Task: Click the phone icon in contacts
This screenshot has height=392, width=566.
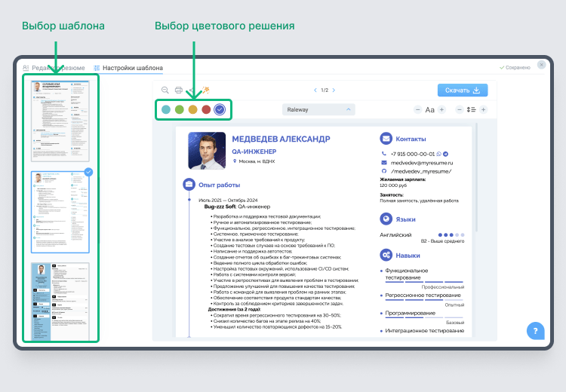Action: (384, 154)
